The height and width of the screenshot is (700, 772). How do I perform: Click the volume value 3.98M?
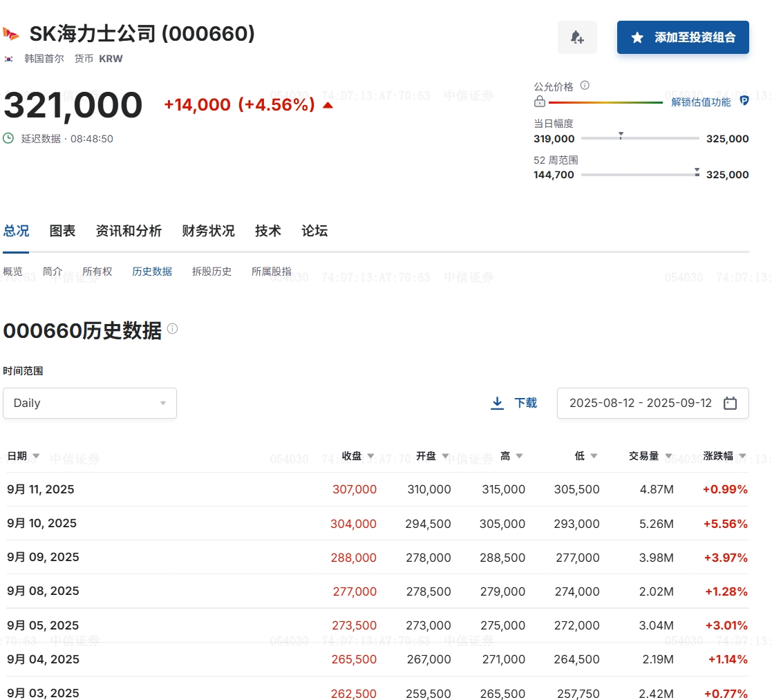point(657,558)
